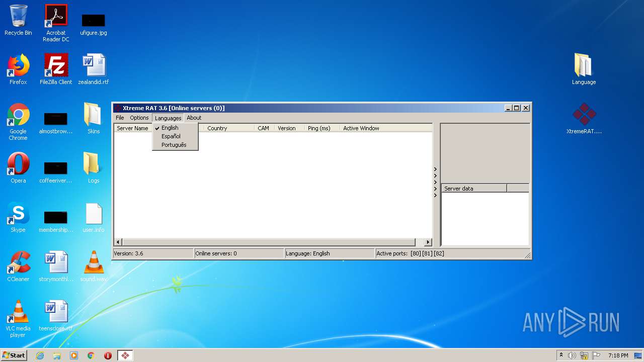Image resolution: width=644 pixels, height=362 pixels.
Task: Open Windows Media Player taskbar icon
Action: point(74,355)
